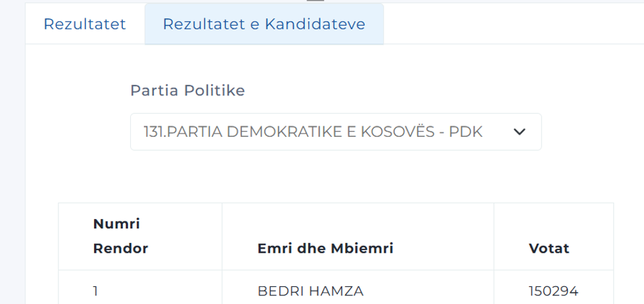644x304 pixels.
Task: Click the vote count 150294 cell
Action: coord(553,291)
